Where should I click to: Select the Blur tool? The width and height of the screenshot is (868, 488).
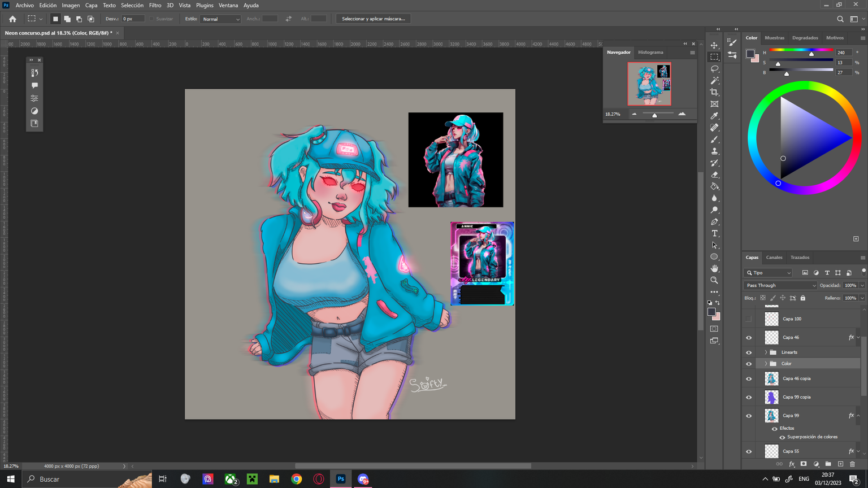[714, 198]
